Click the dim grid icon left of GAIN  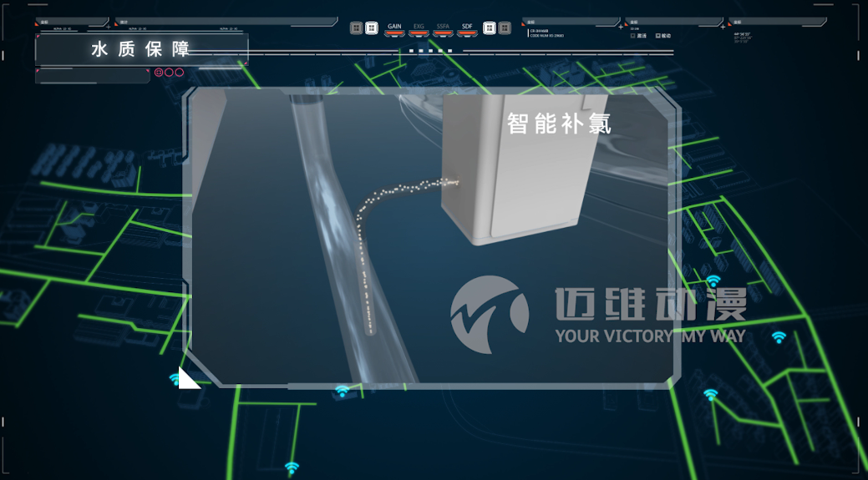coord(357,28)
